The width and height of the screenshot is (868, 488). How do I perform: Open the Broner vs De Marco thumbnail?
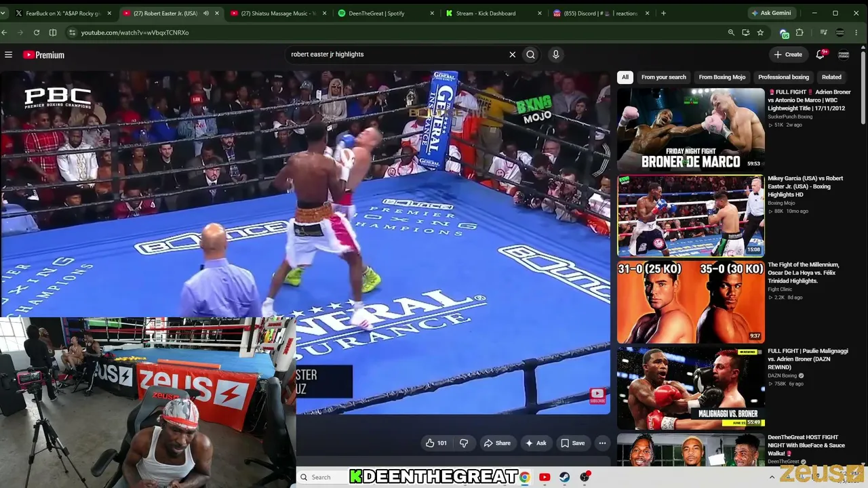coord(690,129)
